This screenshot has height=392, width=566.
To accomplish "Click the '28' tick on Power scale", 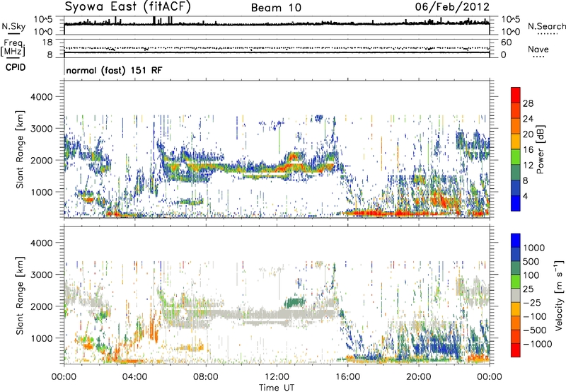I will point(528,103).
